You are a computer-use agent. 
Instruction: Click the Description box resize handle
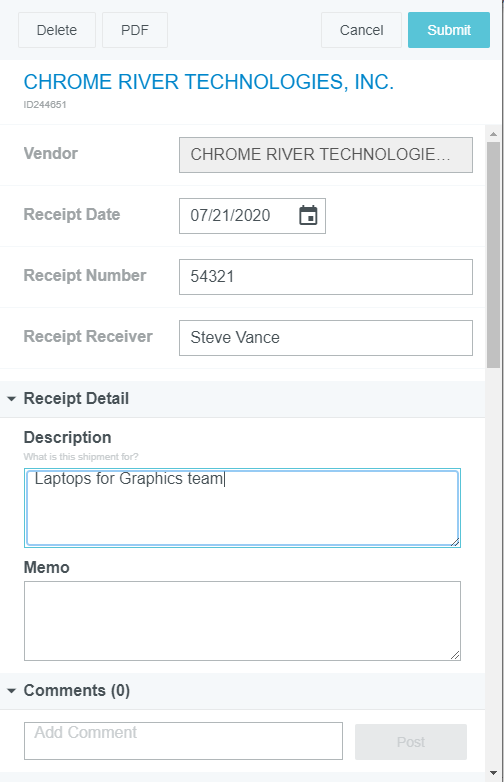coord(455,542)
